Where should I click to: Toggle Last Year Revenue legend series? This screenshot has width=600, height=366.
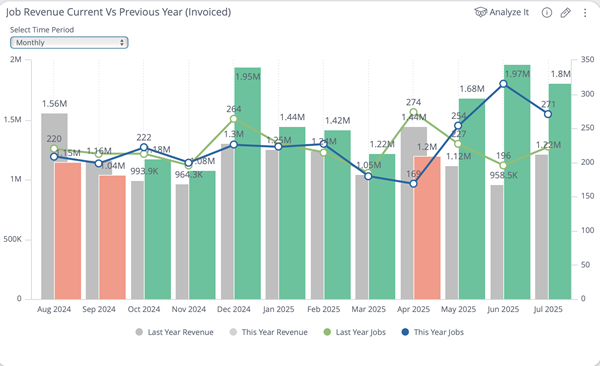(175, 332)
